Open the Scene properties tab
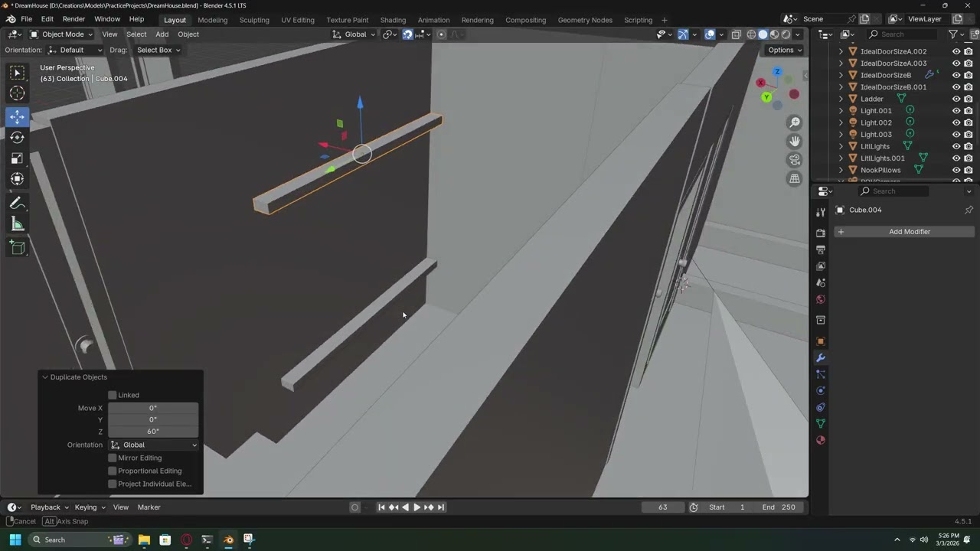The width and height of the screenshot is (980, 551). (821, 282)
